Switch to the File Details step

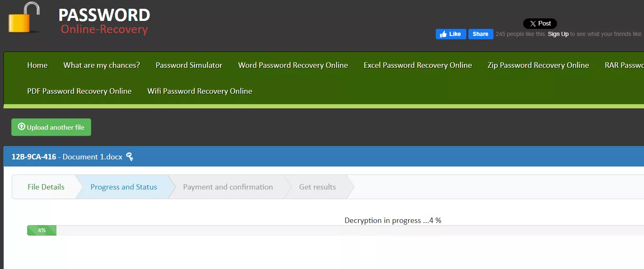point(46,187)
